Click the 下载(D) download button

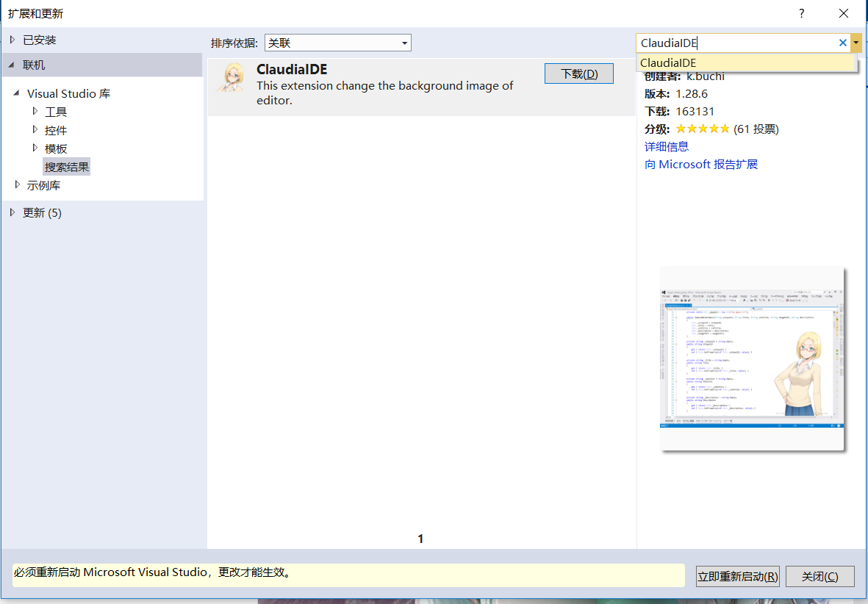point(579,73)
